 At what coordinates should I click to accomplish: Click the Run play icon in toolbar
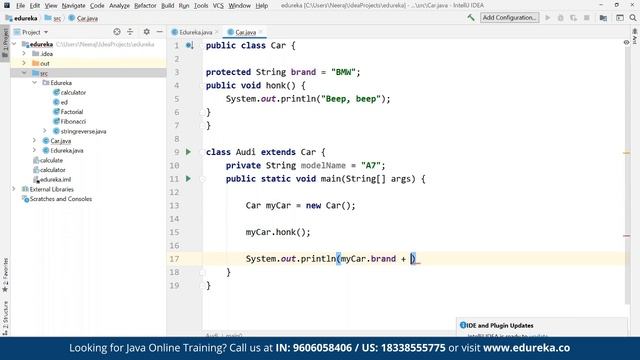click(548, 18)
